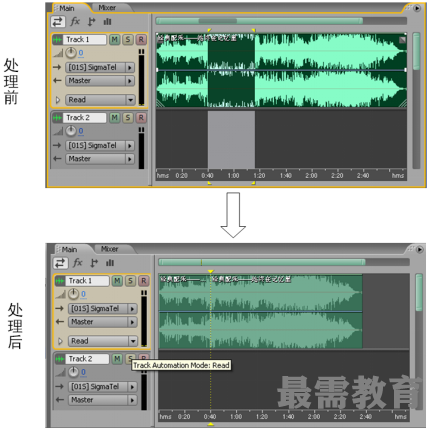Click Track 1 volume value 0 in 处理后 panel
429x432 pixels.
[83, 294]
